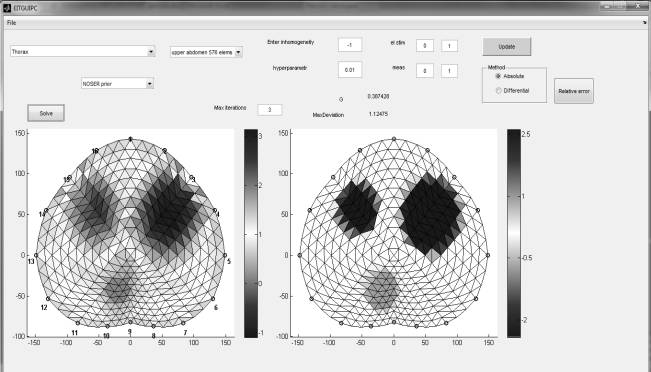Click electrode label 12 on left plot
This screenshot has width=651, height=372.
(x=44, y=308)
